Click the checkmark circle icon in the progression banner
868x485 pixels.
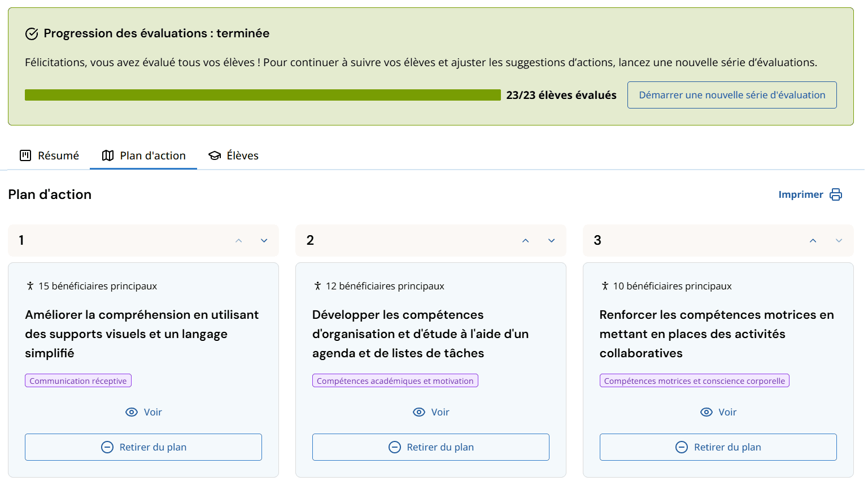(x=32, y=33)
